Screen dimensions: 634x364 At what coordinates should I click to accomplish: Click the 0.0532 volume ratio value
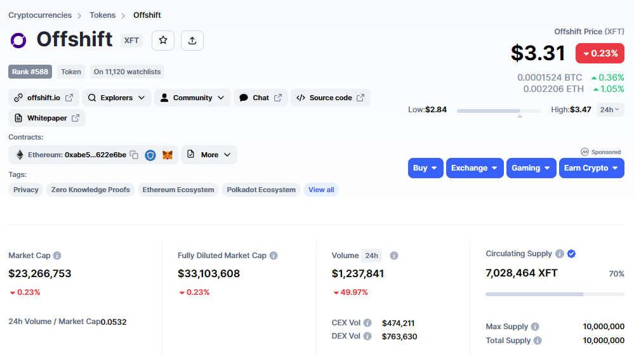pos(114,322)
